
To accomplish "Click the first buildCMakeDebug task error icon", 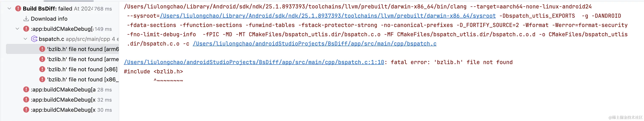I will [26, 29].
